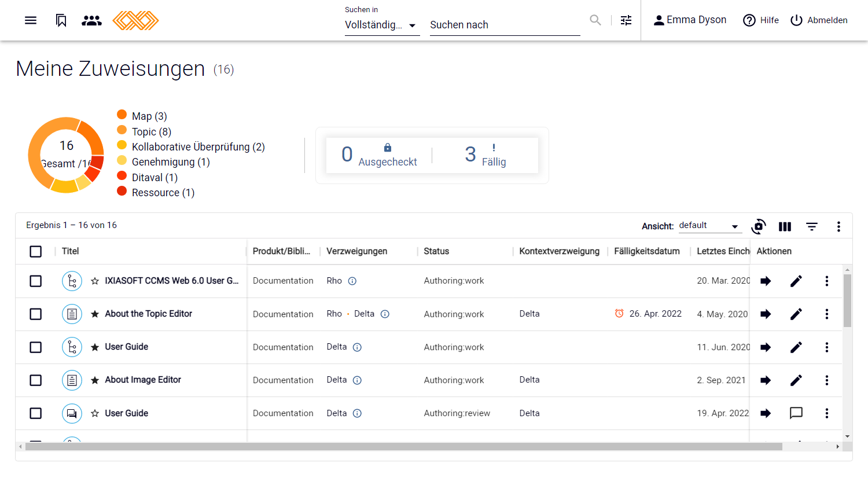
Task: Open more actions for About Image Editor
Action: click(827, 380)
